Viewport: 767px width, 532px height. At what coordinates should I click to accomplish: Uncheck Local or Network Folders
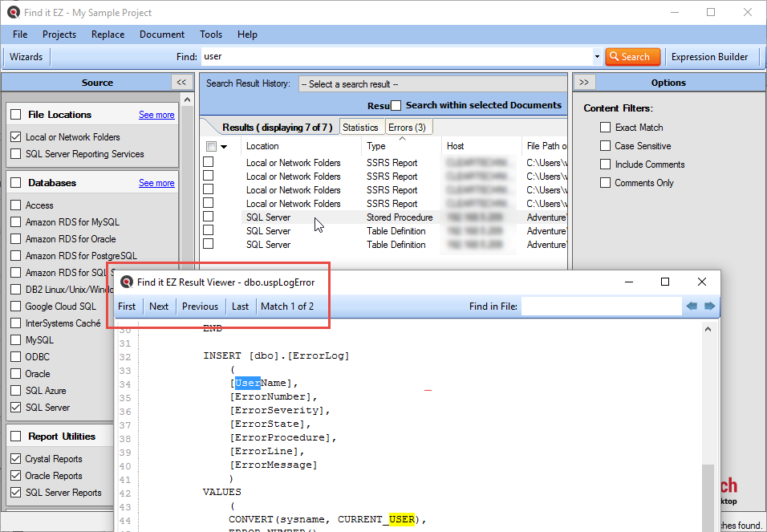pos(16,137)
